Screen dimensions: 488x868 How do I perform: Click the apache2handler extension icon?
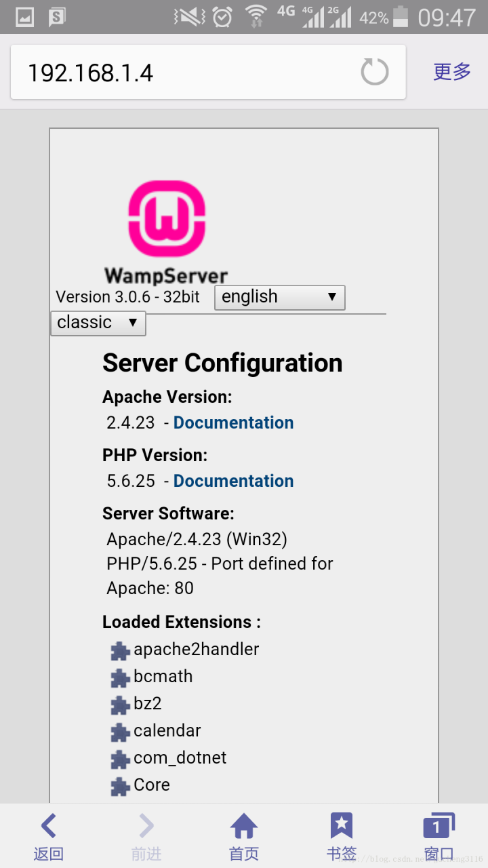coord(120,651)
